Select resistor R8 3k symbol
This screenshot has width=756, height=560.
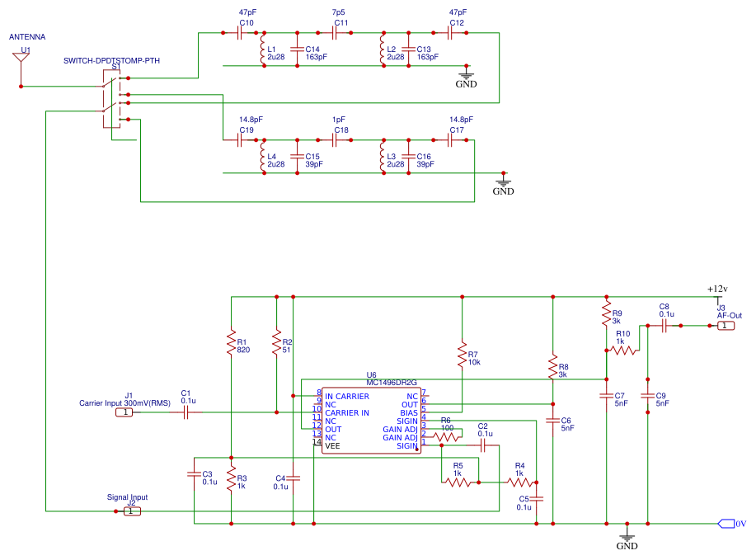(x=553, y=368)
